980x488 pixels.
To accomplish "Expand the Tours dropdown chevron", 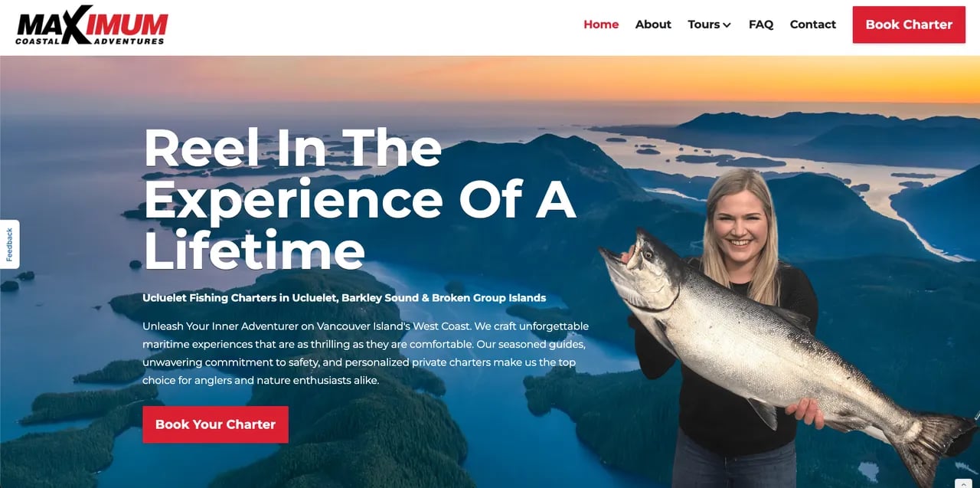I will [x=727, y=25].
